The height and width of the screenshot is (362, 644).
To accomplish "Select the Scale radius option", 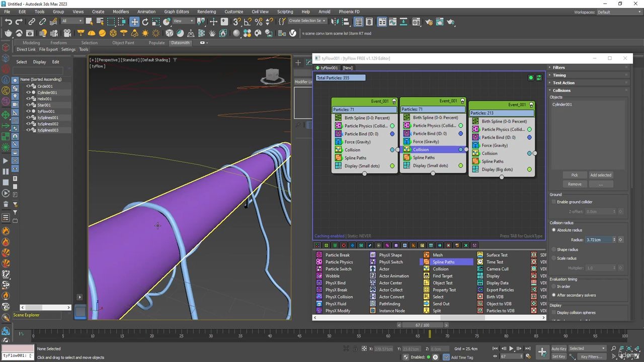I will click(x=554, y=258).
